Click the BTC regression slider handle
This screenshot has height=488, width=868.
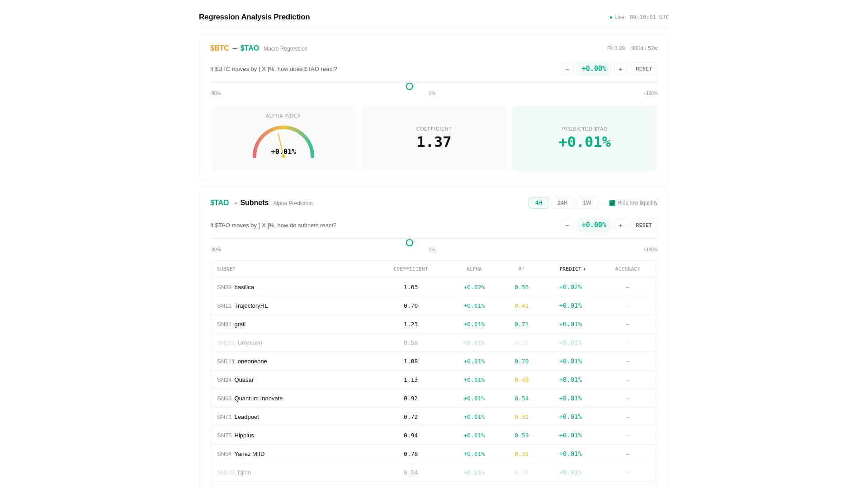click(409, 86)
